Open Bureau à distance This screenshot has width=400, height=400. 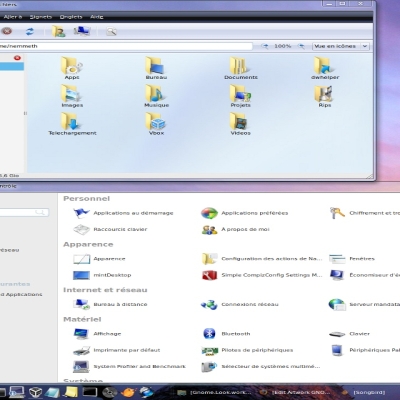tap(110, 304)
